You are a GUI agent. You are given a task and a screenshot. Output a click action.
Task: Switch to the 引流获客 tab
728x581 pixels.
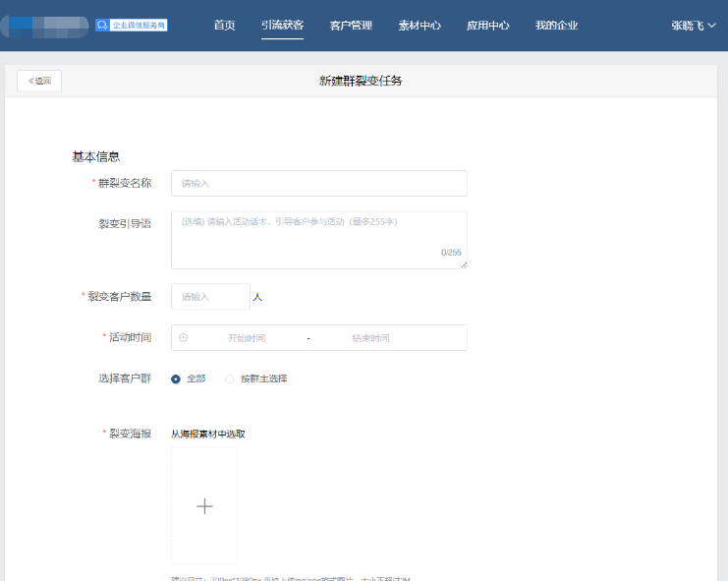click(282, 26)
